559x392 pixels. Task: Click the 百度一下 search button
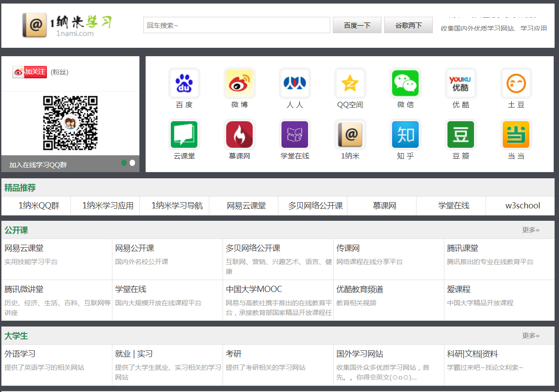[x=357, y=25]
